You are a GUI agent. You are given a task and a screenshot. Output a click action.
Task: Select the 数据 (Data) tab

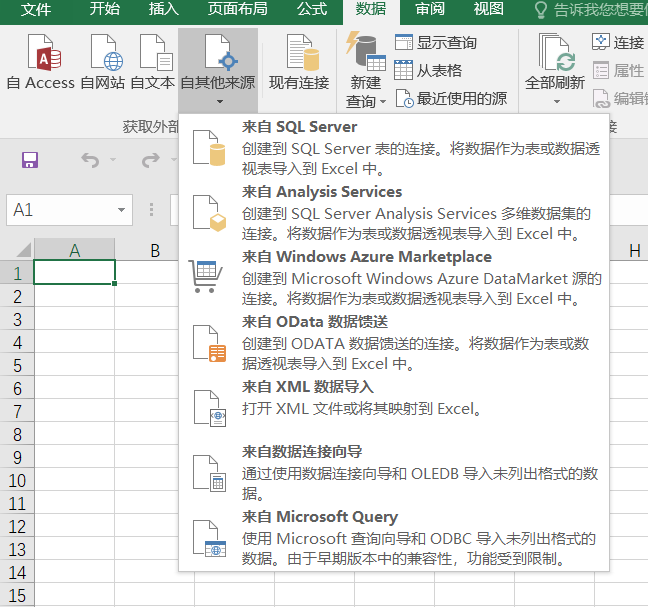point(371,10)
